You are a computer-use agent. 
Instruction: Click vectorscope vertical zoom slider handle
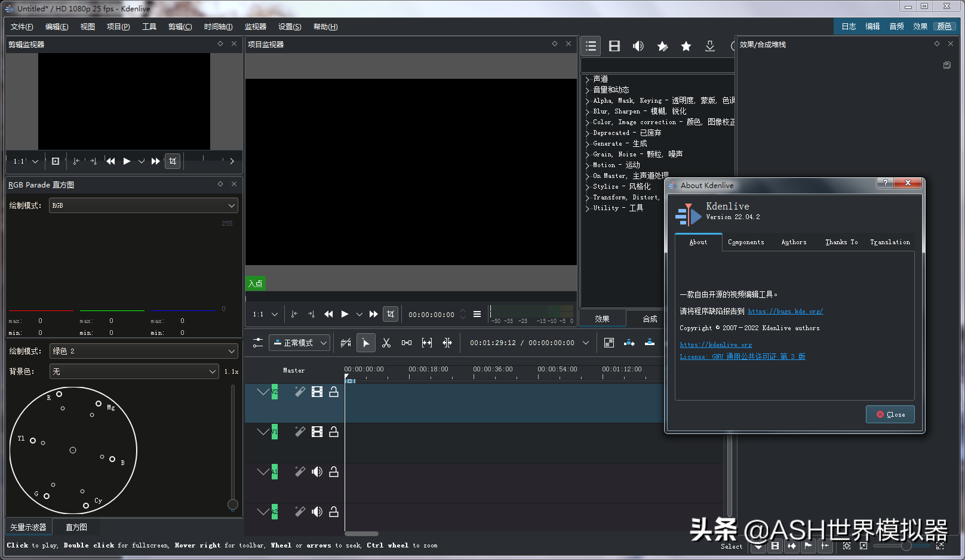pyautogui.click(x=233, y=504)
